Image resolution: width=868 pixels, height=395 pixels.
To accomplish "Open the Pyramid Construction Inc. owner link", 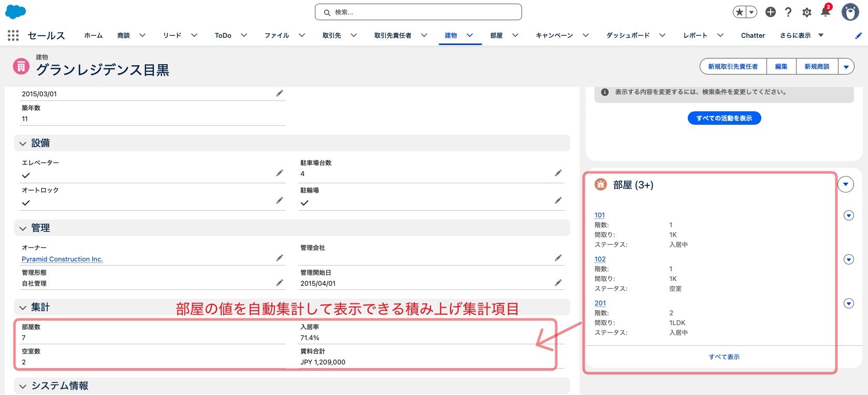I will point(62,259).
